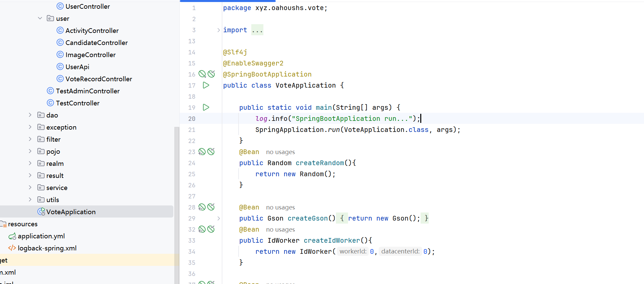Select TestAdminController class

[88, 91]
